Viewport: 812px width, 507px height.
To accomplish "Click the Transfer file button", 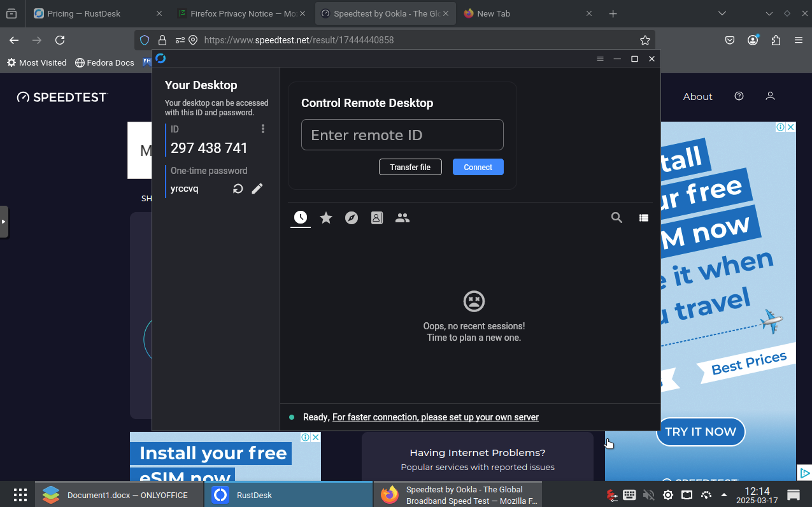I will pyautogui.click(x=410, y=167).
